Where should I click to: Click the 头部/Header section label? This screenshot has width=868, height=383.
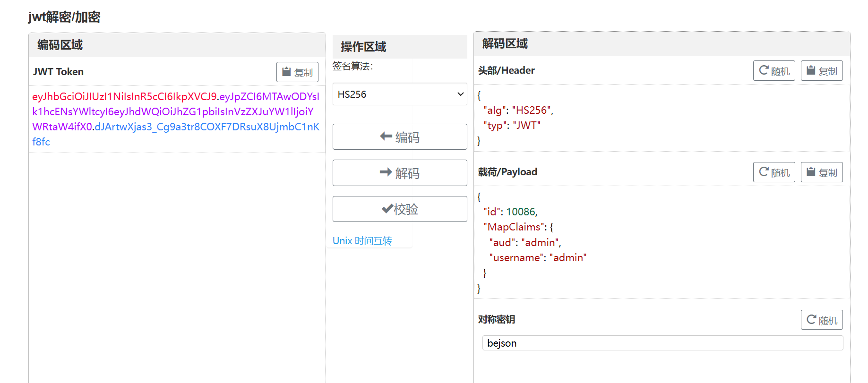click(507, 70)
